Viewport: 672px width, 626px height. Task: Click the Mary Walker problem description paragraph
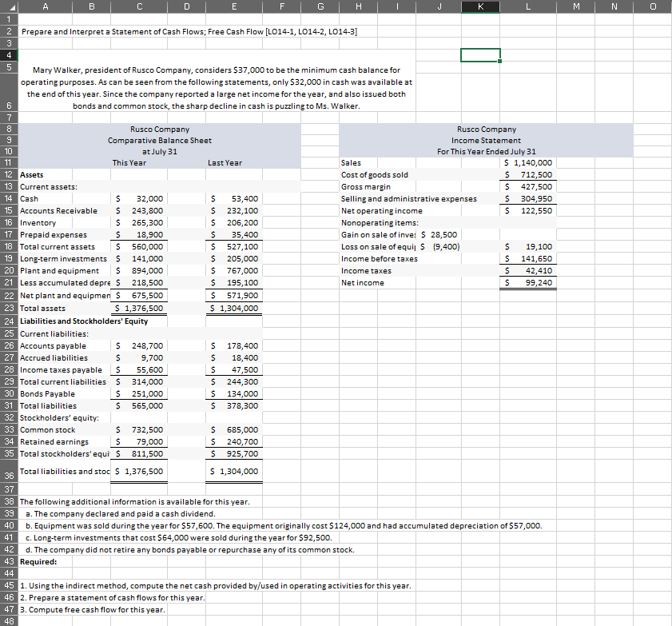(x=217, y=88)
